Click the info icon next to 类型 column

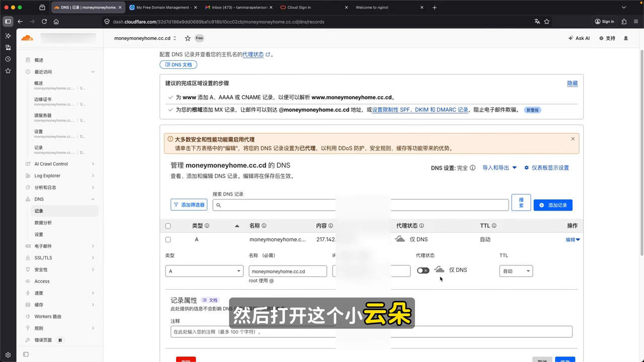(207, 226)
